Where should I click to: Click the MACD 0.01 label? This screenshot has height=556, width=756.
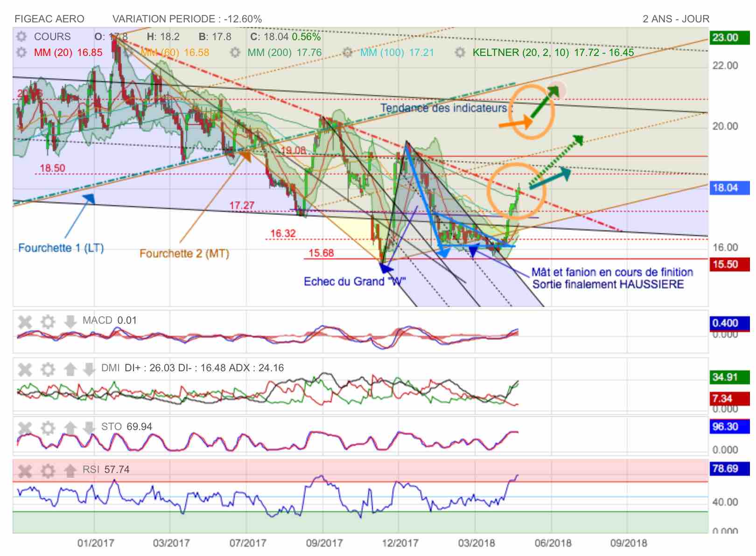110,320
